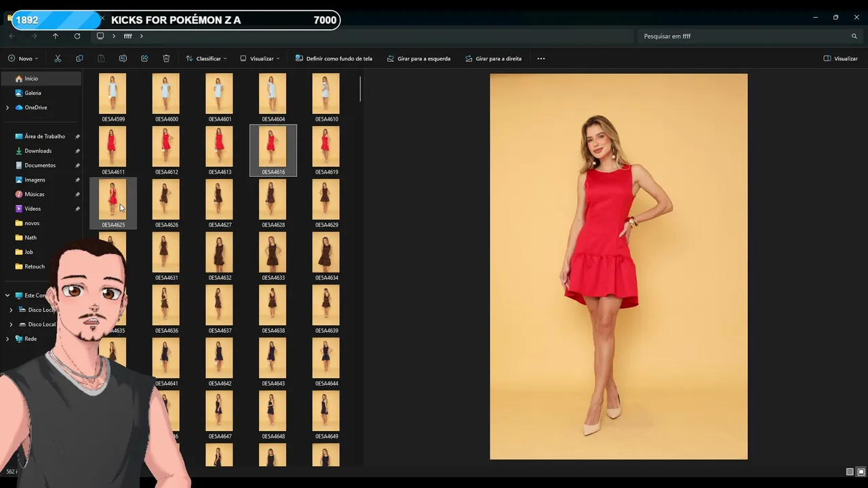The height and width of the screenshot is (488, 868).
Task: Click the pin icon next to Documentos
Action: point(77,165)
